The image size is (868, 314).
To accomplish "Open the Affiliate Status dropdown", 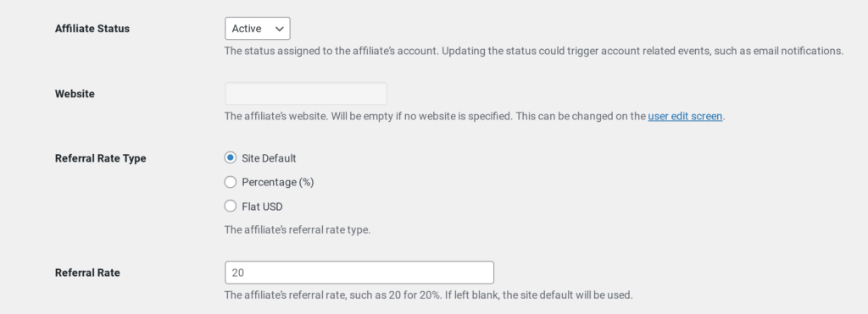I will tap(258, 29).
